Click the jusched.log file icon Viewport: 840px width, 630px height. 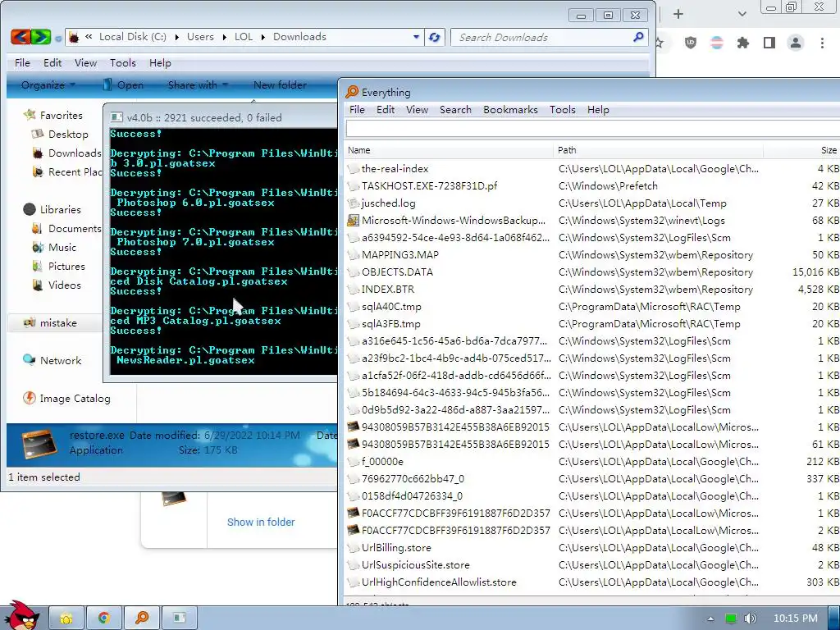[353, 203]
